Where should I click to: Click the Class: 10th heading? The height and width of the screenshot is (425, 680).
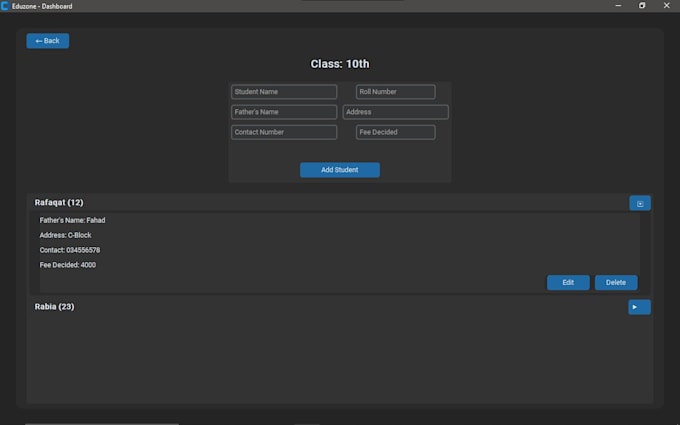pyautogui.click(x=340, y=64)
